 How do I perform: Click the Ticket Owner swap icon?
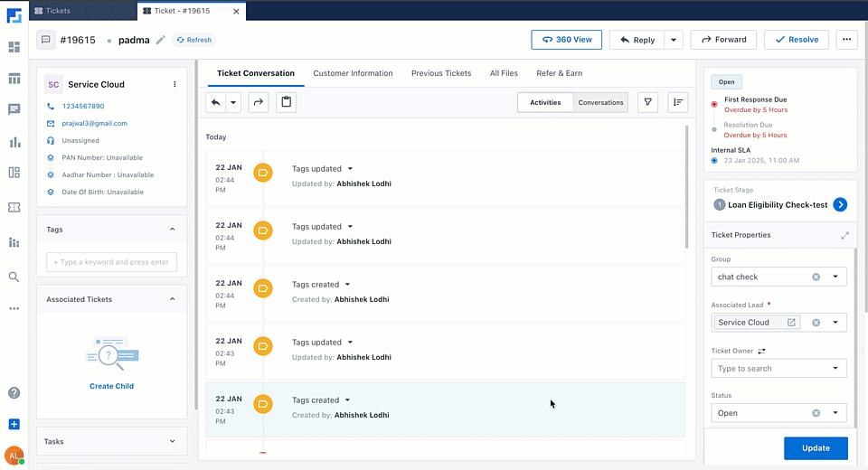761,351
